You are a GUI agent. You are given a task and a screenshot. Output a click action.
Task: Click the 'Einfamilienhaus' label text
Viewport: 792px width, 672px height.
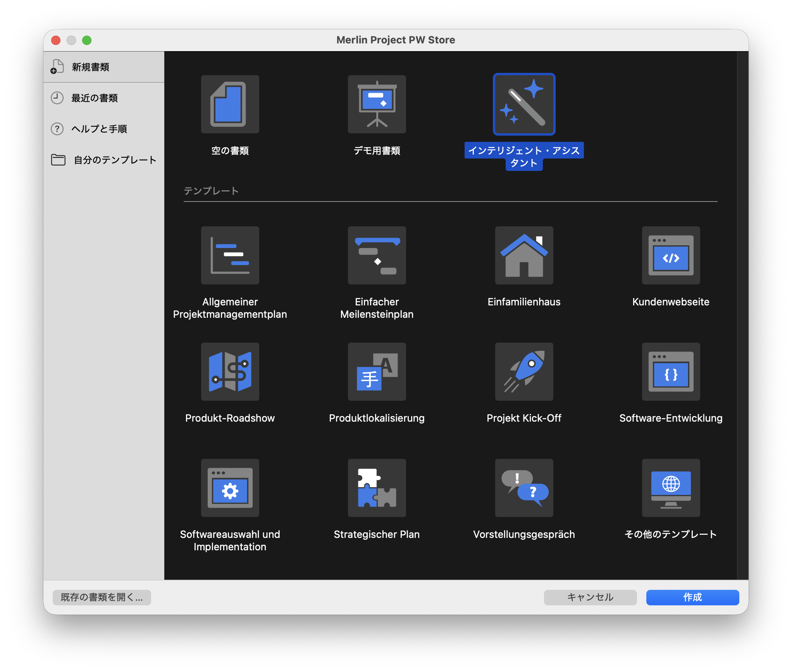[524, 302]
